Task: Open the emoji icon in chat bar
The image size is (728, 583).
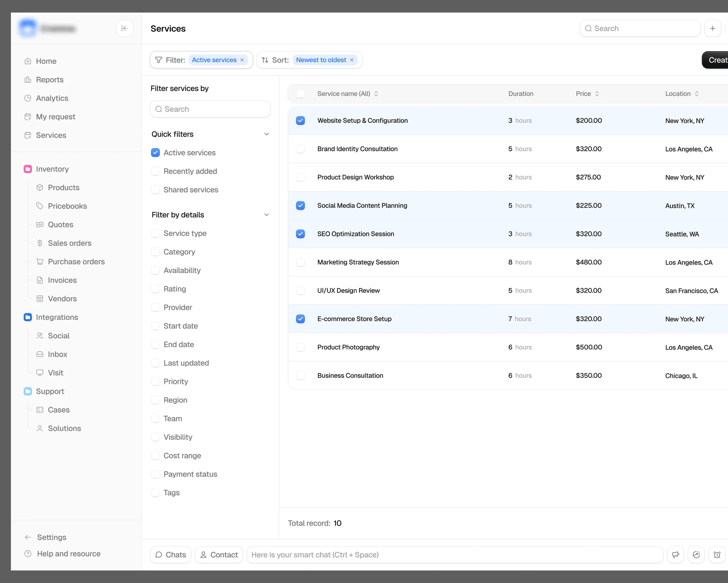Action: 696,555
